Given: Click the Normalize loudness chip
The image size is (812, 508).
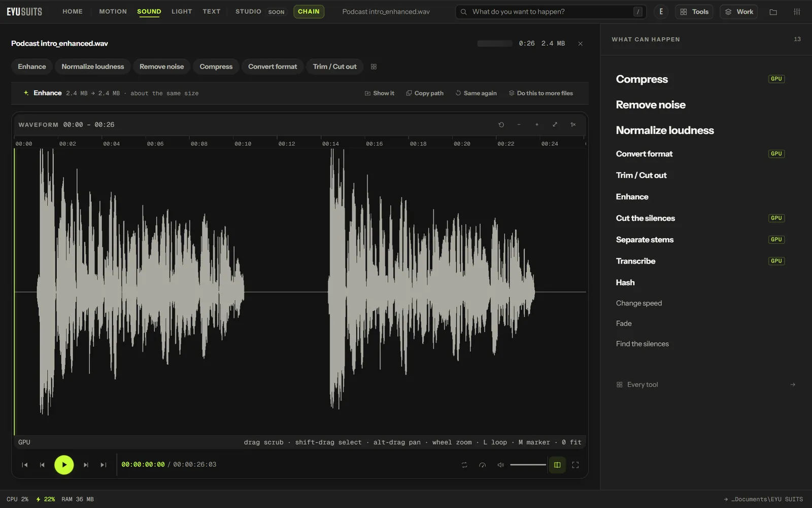Looking at the screenshot, I should pyautogui.click(x=93, y=67).
